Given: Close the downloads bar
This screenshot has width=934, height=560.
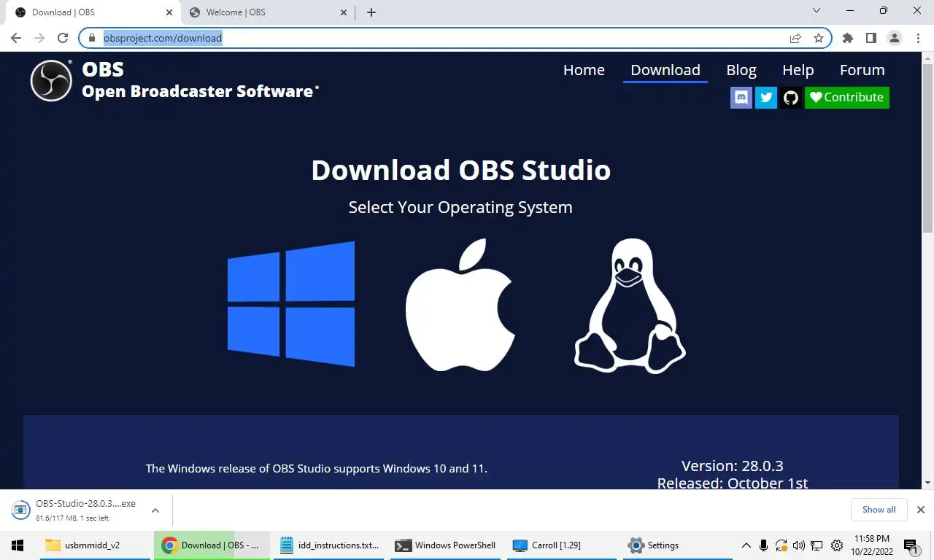Looking at the screenshot, I should click(x=921, y=510).
